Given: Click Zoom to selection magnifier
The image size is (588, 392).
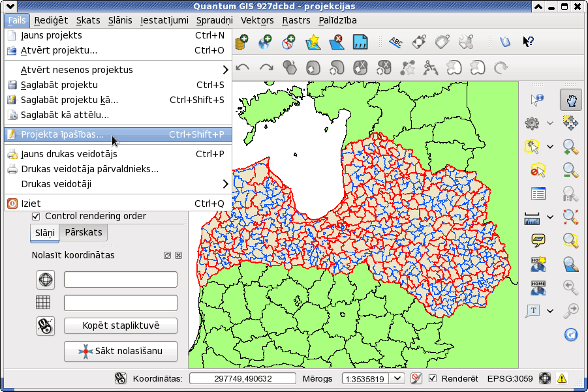Looking at the screenshot, I should pyautogui.click(x=570, y=240).
